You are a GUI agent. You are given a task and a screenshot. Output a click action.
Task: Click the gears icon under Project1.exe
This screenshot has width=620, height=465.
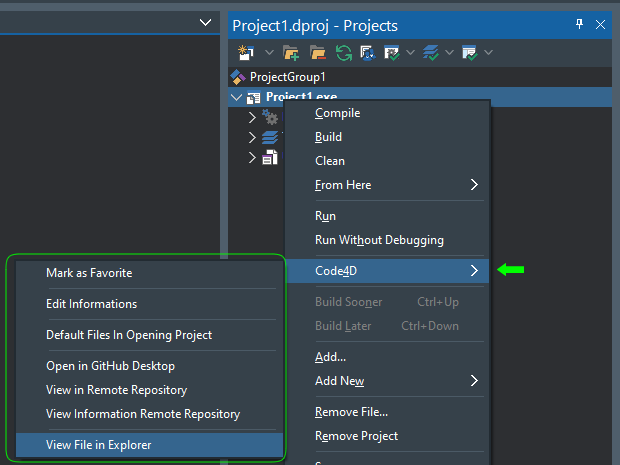point(270,117)
